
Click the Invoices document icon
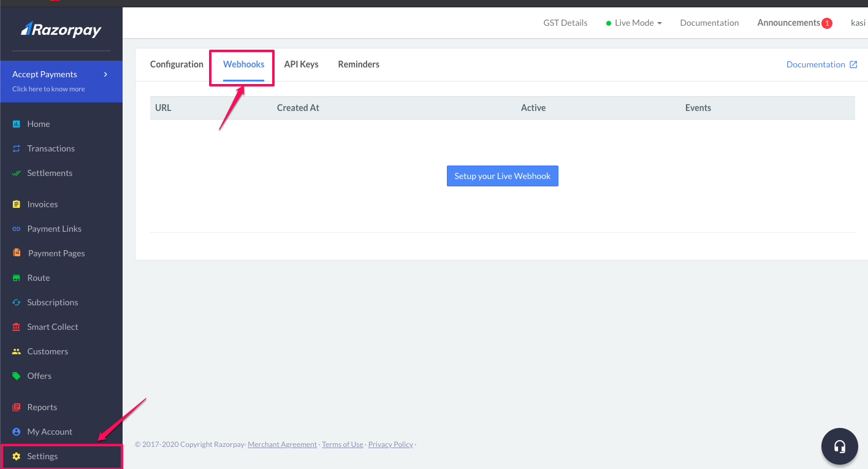17,204
